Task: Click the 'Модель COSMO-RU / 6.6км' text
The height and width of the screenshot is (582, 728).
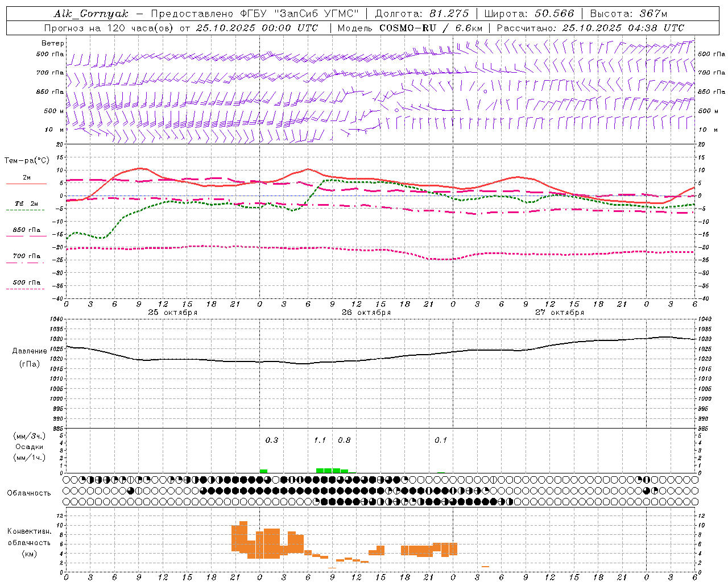Action: click(x=410, y=28)
